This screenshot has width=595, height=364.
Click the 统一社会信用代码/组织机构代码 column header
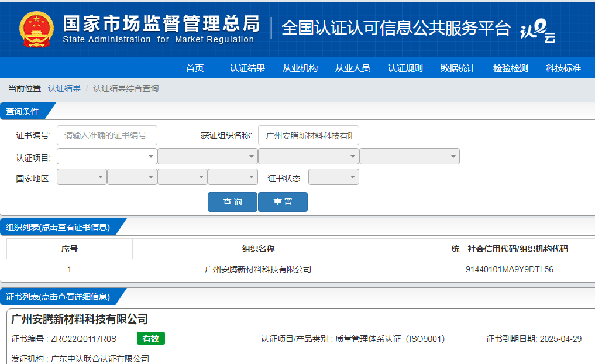pyautogui.click(x=509, y=249)
